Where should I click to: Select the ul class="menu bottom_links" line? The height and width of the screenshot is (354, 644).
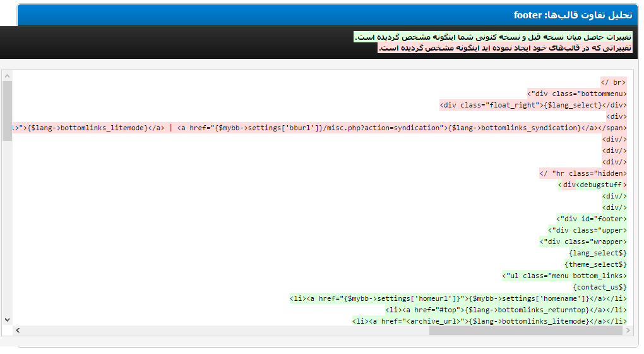click(x=564, y=276)
